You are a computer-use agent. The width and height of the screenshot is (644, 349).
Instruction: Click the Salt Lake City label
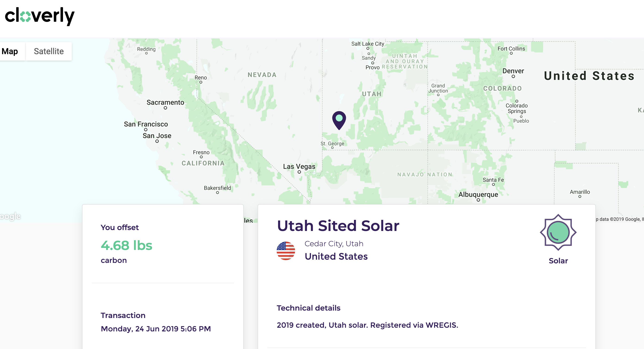[367, 44]
